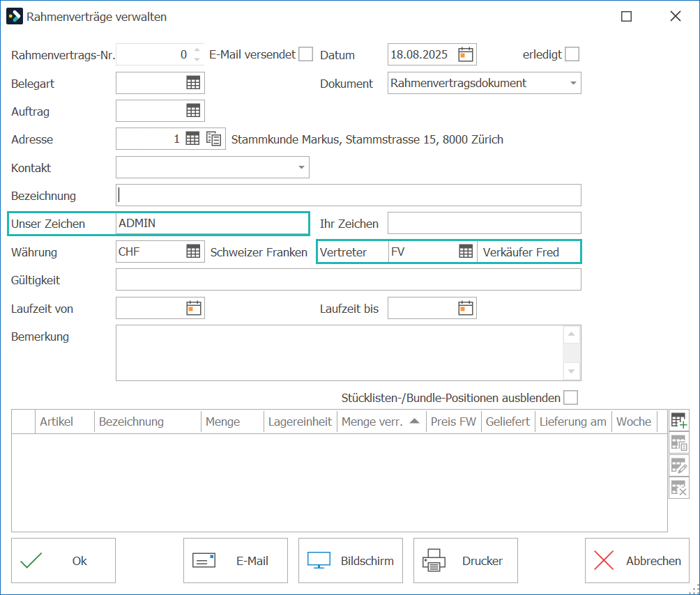Select the Woche column header
The width and height of the screenshot is (700, 595).
pos(634,422)
